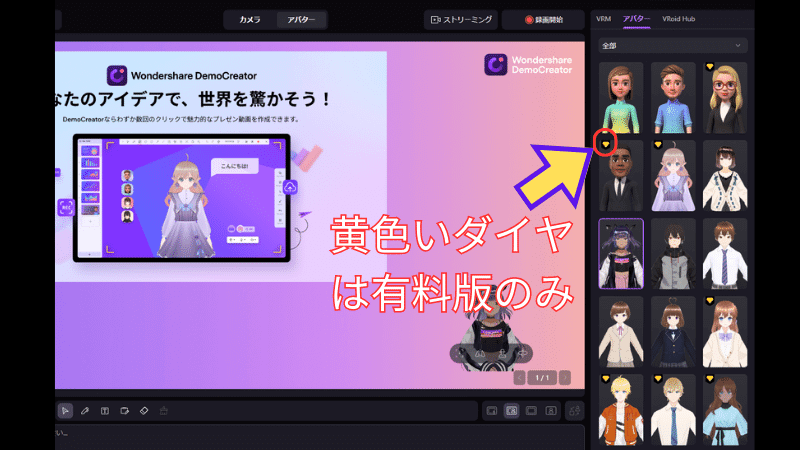This screenshot has width=800, height=450.
Task: Open the VRM tab in side panel
Action: pos(604,19)
